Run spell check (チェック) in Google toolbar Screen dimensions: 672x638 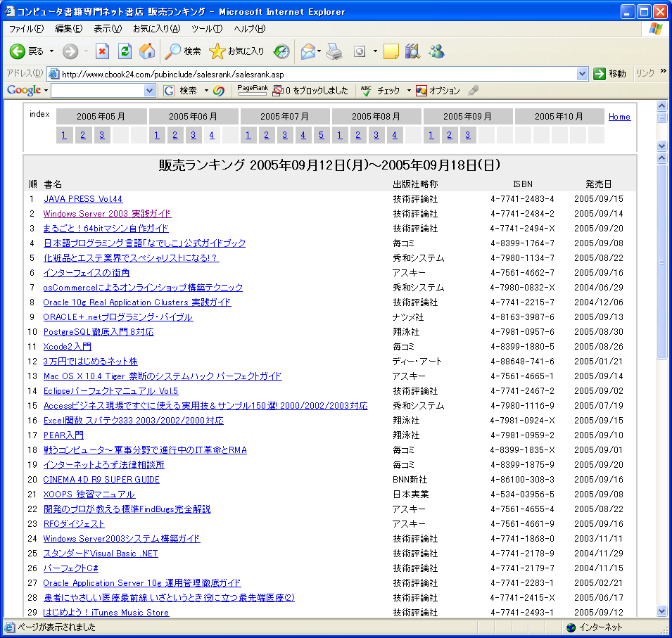tap(380, 91)
